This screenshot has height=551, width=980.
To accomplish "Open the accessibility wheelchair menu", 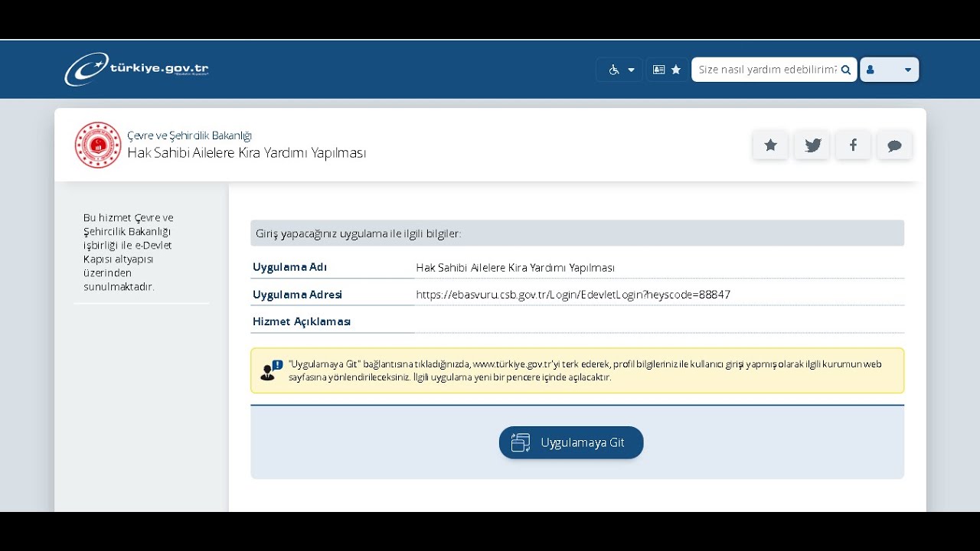I will coord(619,70).
